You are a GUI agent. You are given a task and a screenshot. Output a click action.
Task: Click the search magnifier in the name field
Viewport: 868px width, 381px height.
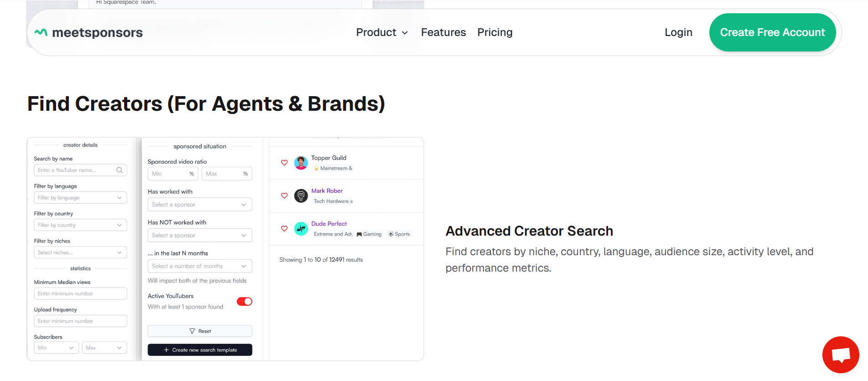tap(119, 170)
